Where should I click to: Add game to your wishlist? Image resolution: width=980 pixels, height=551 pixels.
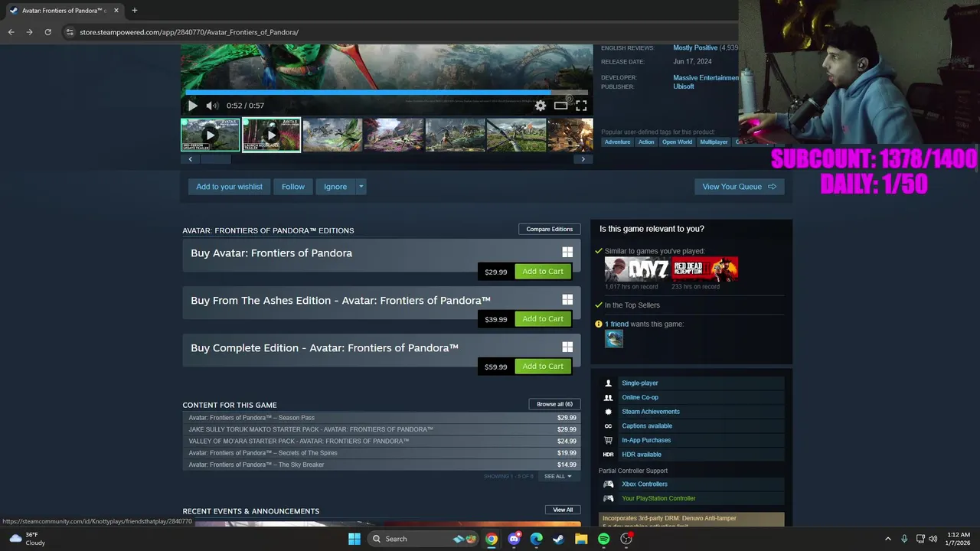tap(229, 187)
